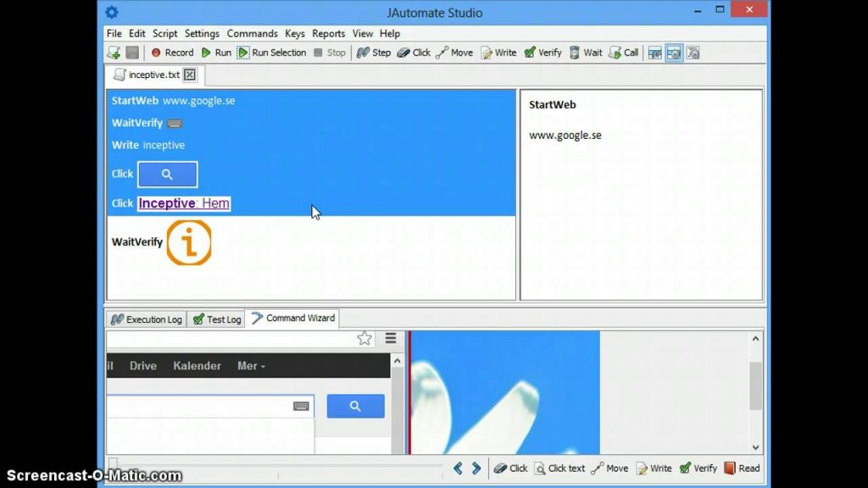Switch to the Command Wizard tab
This screenshot has height=488, width=868.
pyautogui.click(x=292, y=319)
